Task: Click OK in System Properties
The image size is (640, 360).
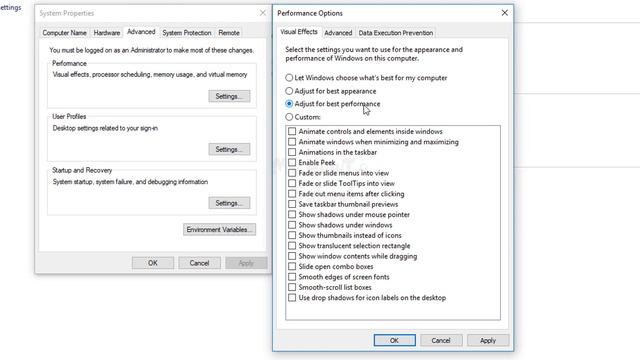Action: tap(153, 263)
